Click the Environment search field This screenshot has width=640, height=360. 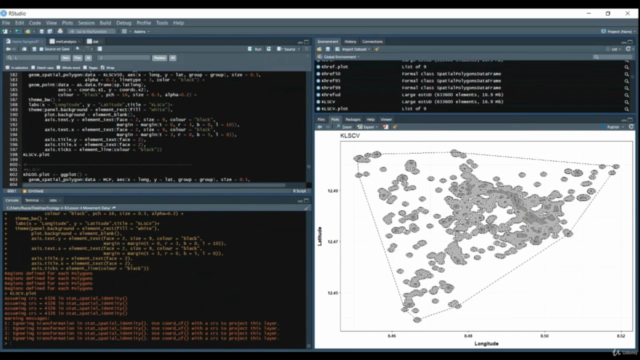pos(612,57)
